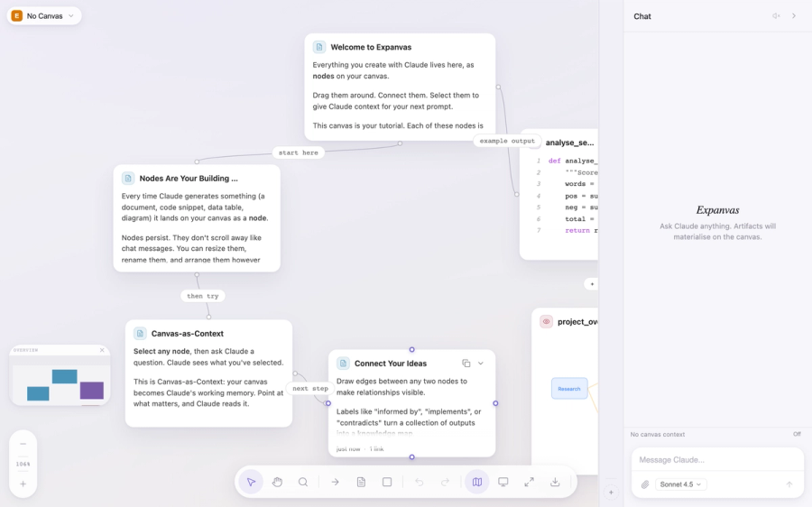Viewport: 812px width, 507px height.
Task: Click the No canvas context label
Action: (657, 434)
